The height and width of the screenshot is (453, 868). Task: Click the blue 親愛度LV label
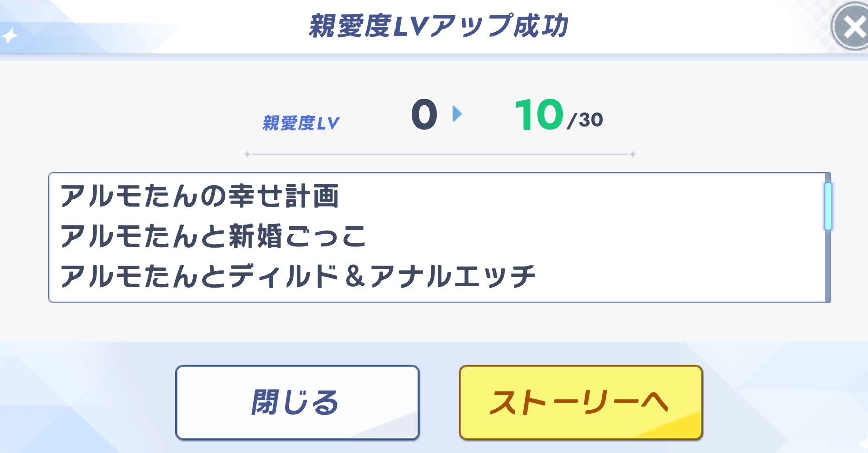coord(301,123)
